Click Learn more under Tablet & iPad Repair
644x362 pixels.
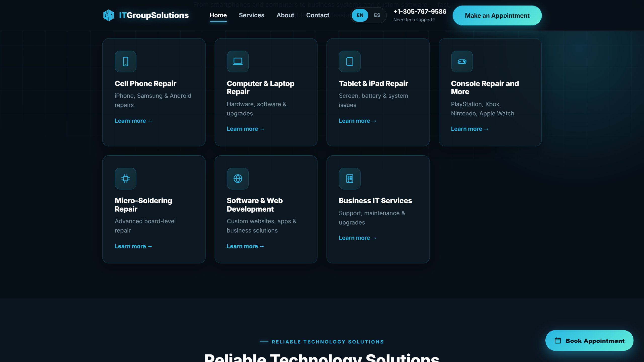pyautogui.click(x=357, y=121)
